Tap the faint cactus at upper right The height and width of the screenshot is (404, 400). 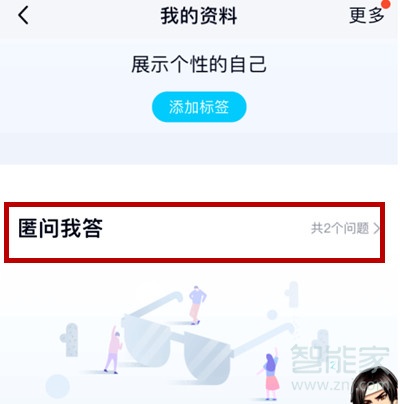click(292, 294)
